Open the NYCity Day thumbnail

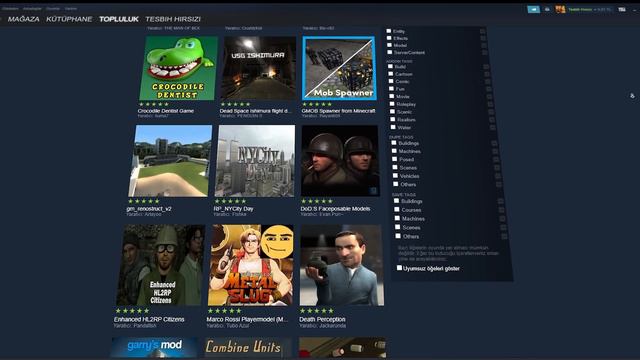pyautogui.click(x=255, y=161)
